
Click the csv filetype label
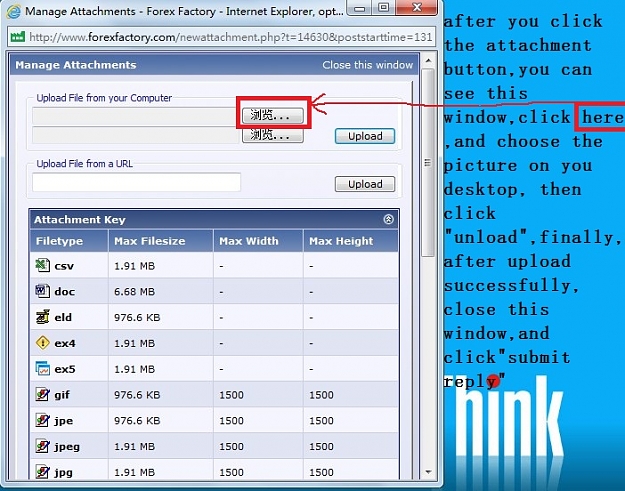point(64,266)
